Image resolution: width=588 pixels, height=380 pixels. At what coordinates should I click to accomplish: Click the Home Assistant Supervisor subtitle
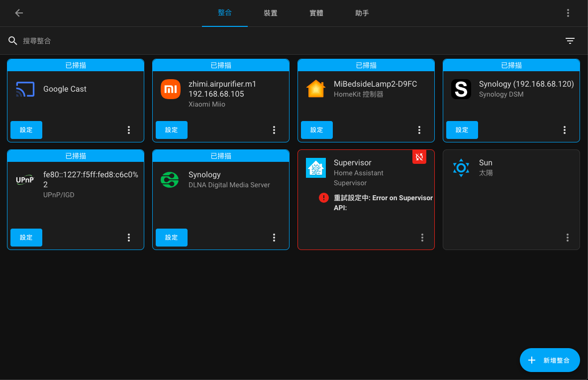tap(359, 178)
